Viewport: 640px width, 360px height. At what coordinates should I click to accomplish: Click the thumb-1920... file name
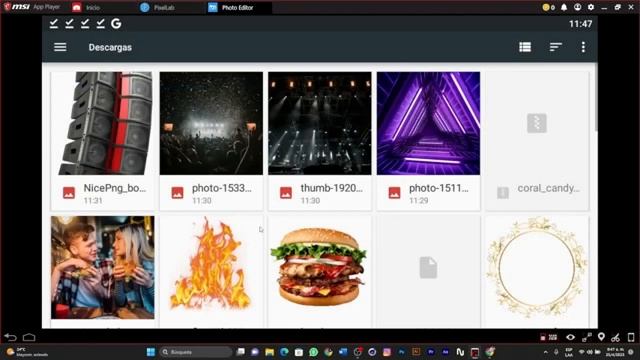(x=331, y=188)
